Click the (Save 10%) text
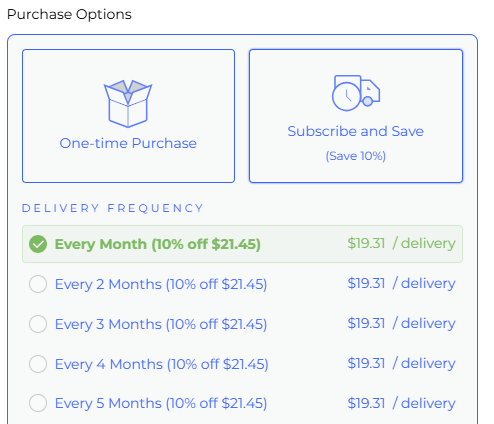The height and width of the screenshot is (424, 494). click(356, 156)
